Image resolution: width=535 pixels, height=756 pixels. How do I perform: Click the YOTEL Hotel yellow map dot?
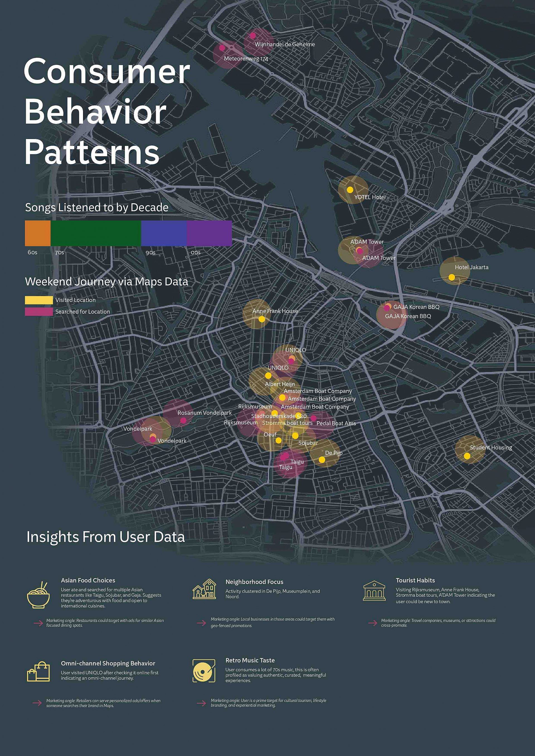tap(350, 190)
